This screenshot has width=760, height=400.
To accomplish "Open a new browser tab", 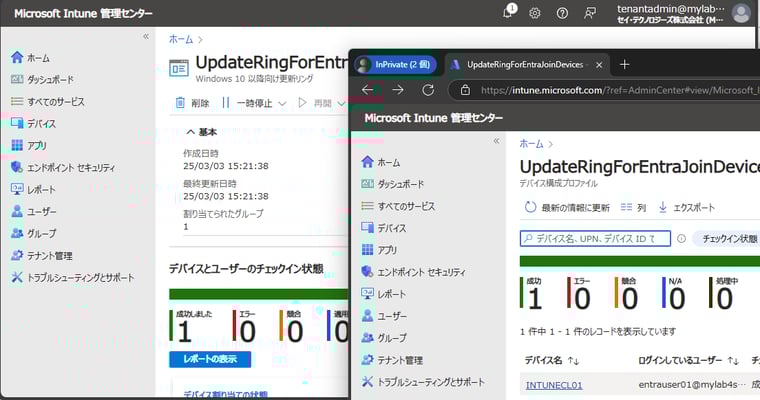I will (624, 64).
